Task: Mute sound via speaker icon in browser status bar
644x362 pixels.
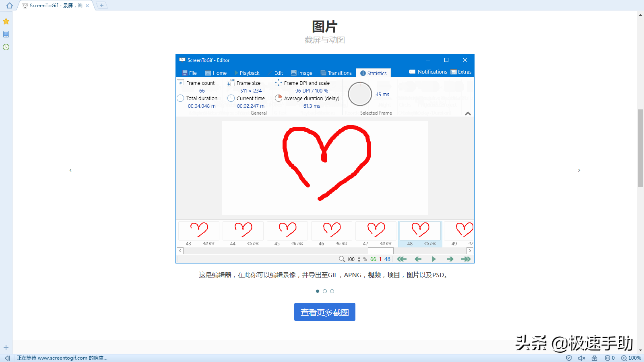Action: 581,358
